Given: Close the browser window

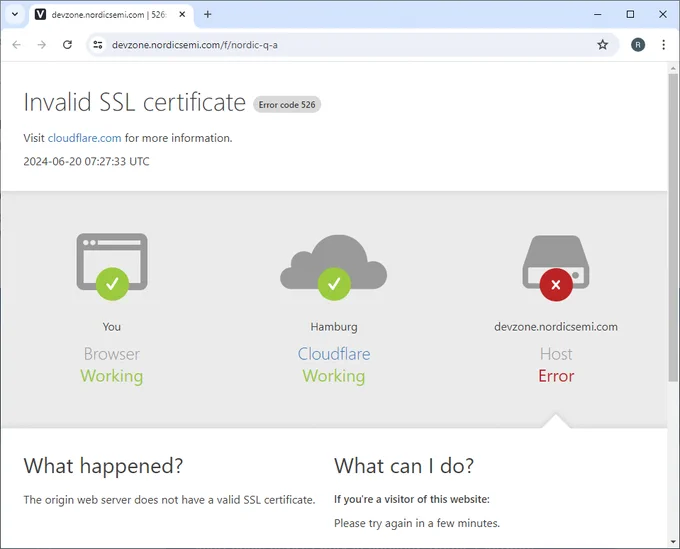Looking at the screenshot, I should click(663, 14).
